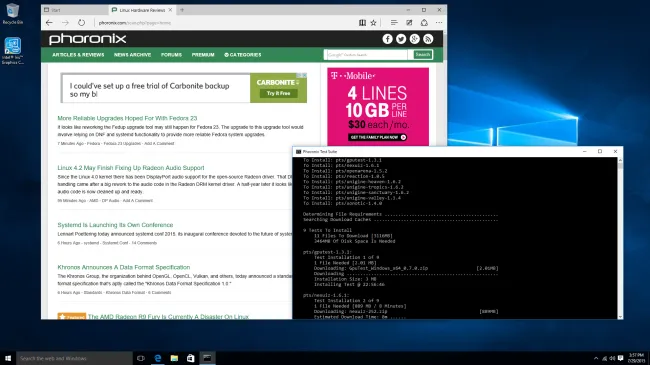The width and height of the screenshot is (650, 365).
Task: Switch to the Start tab in Edge
Action: pyautogui.click(x=75, y=10)
